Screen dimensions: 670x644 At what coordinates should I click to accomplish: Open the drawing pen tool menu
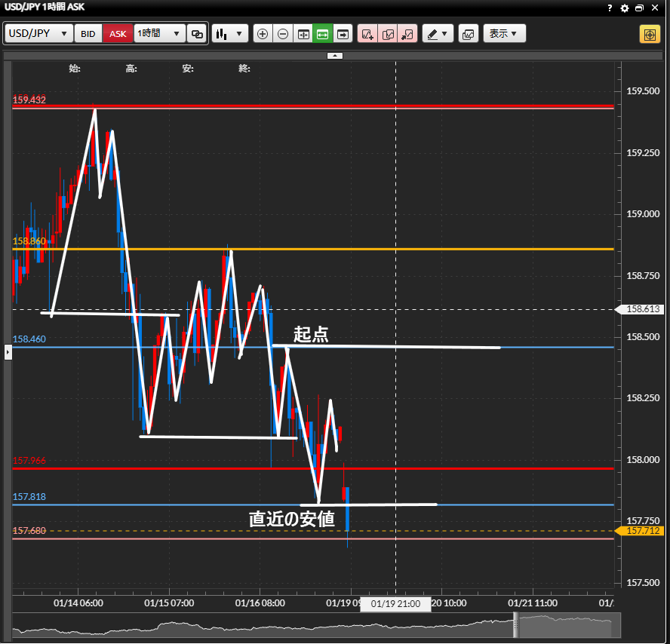tap(437, 34)
